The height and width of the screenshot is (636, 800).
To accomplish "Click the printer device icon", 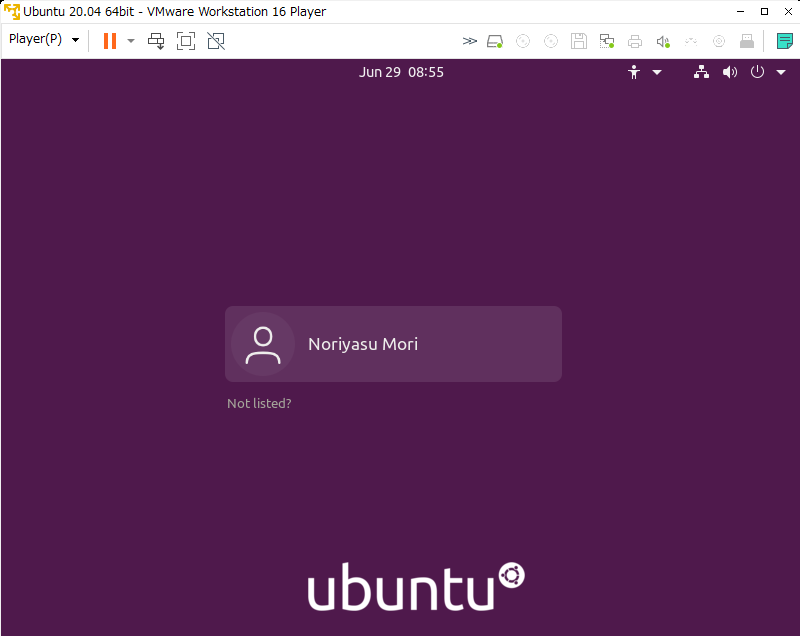I will 635,41.
